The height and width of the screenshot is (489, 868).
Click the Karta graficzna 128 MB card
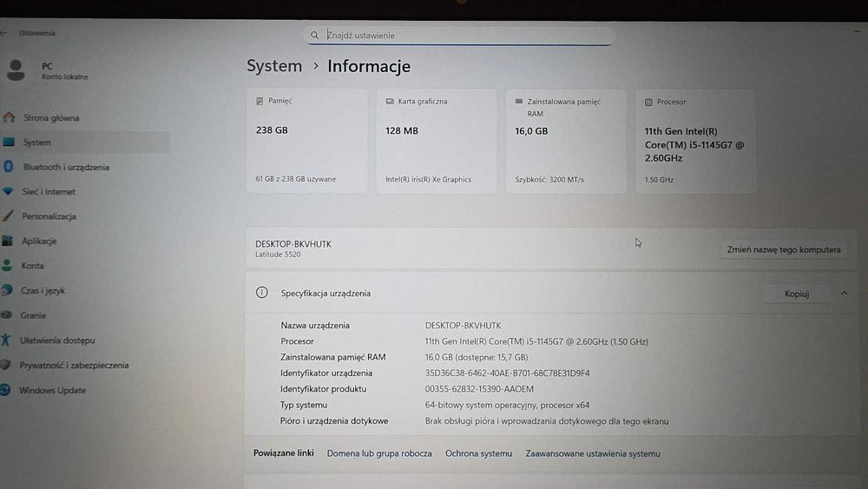[437, 142]
